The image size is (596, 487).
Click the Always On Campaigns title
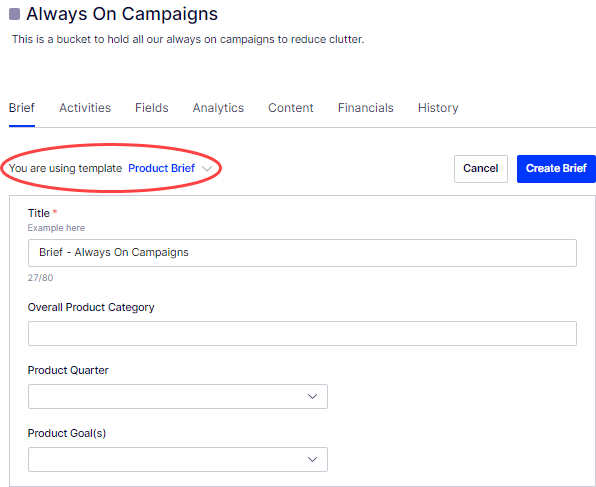pos(122,14)
